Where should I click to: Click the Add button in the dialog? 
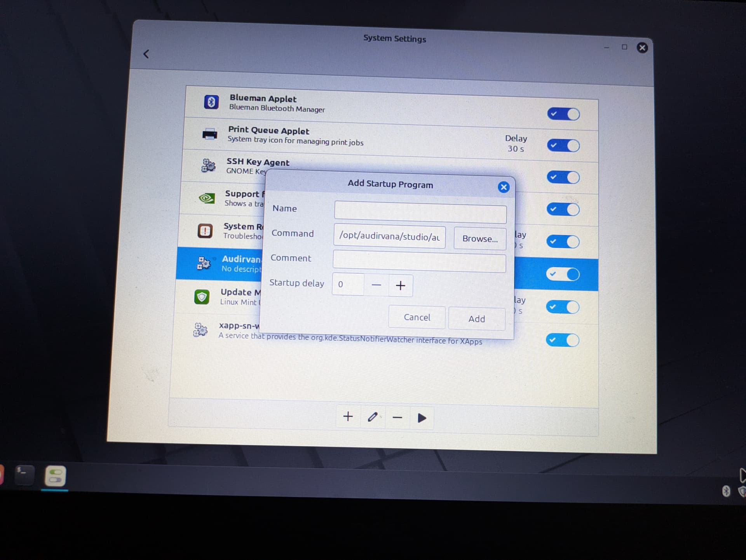tap(477, 319)
